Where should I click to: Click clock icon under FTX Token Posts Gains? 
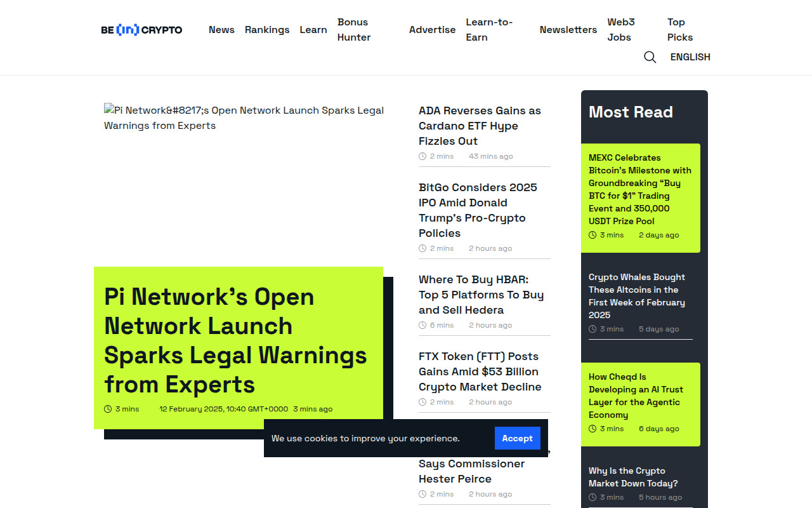pyautogui.click(x=422, y=402)
